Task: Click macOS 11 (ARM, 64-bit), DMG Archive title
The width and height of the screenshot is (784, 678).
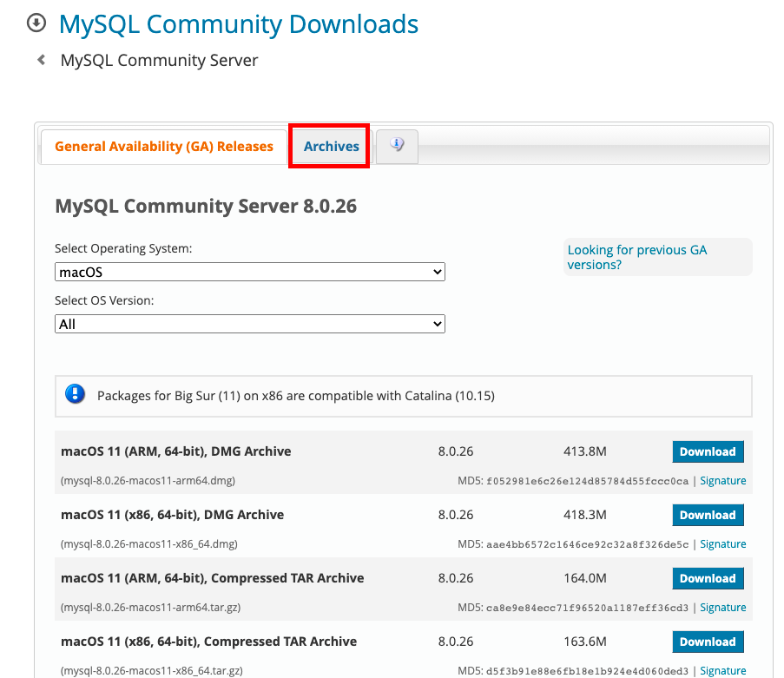Action: click(176, 451)
